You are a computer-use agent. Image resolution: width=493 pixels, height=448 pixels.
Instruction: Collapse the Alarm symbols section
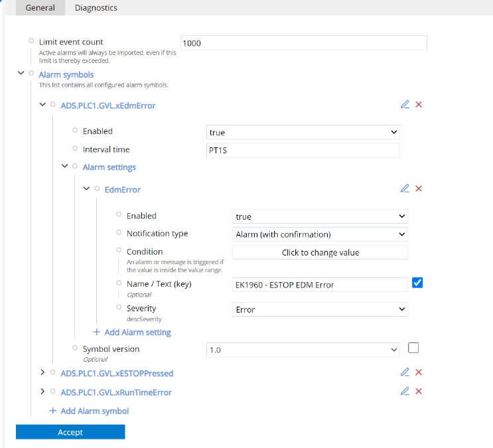(21, 73)
